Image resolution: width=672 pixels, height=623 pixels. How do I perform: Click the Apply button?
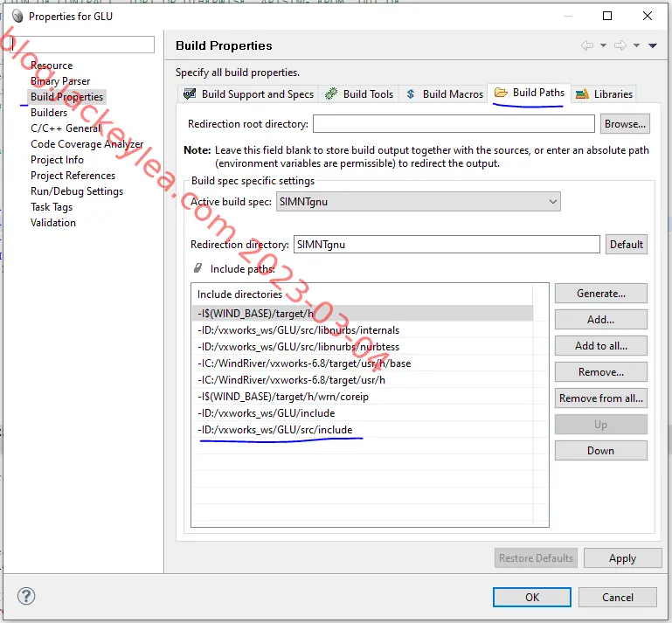pos(623,558)
